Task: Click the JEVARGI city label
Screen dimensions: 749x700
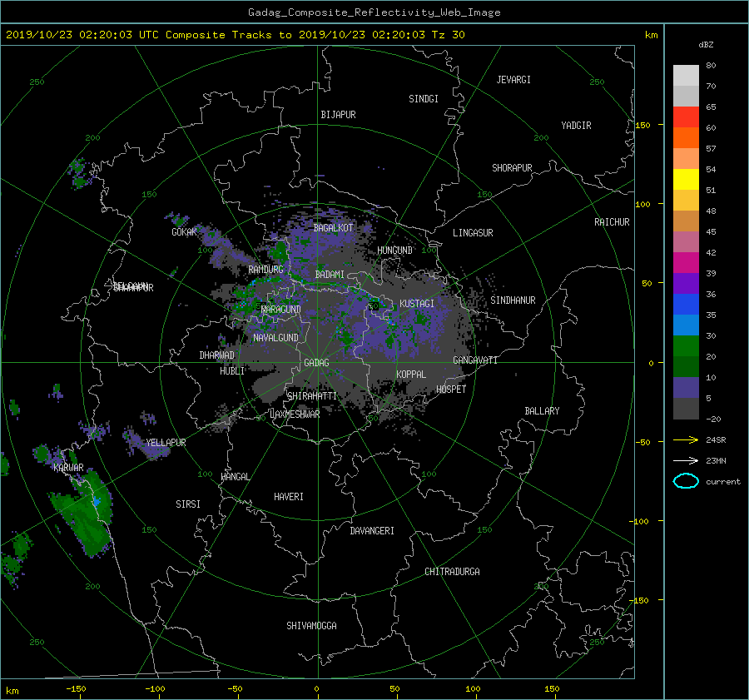Action: coord(513,79)
